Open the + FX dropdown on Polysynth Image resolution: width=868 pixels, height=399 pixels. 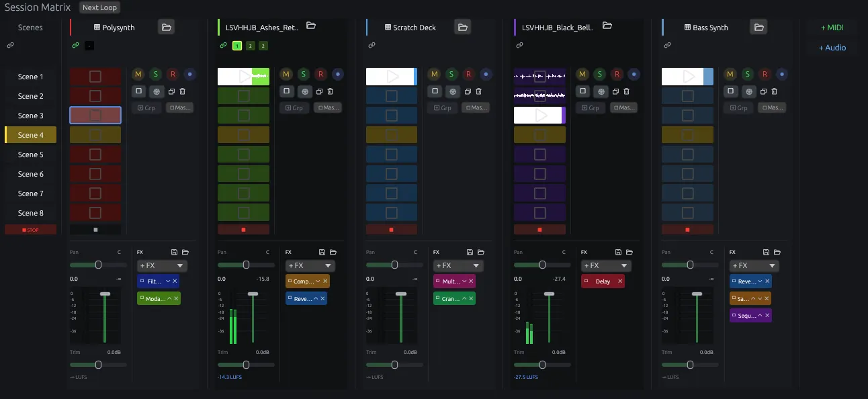[162, 266]
